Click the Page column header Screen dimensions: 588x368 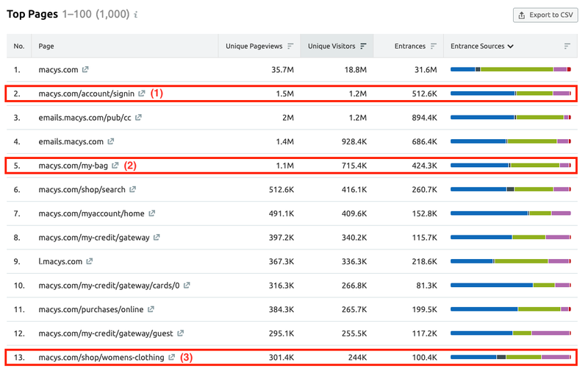point(46,46)
